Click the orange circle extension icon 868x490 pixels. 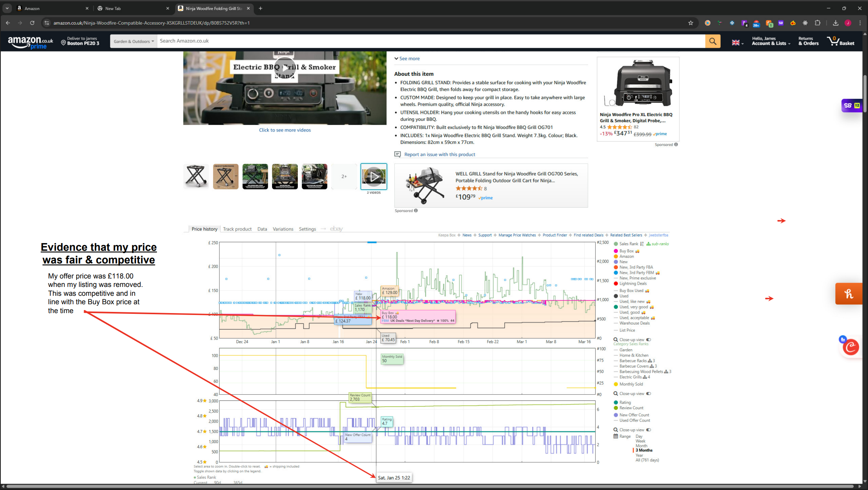coord(707,23)
